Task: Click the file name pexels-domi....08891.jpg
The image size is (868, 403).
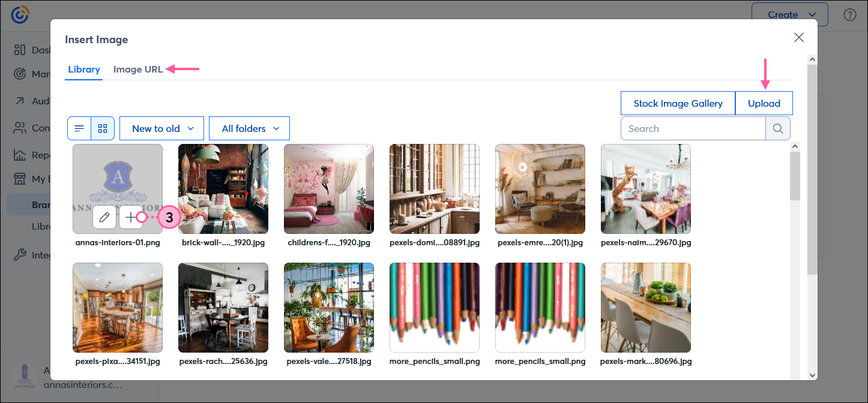Action: (435, 243)
